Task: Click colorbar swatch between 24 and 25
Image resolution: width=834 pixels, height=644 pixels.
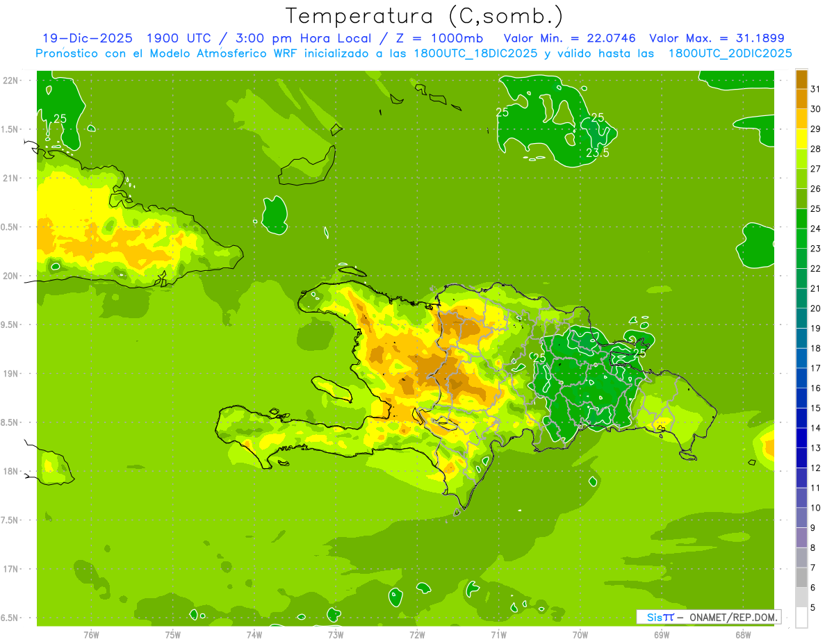Action: point(801,219)
